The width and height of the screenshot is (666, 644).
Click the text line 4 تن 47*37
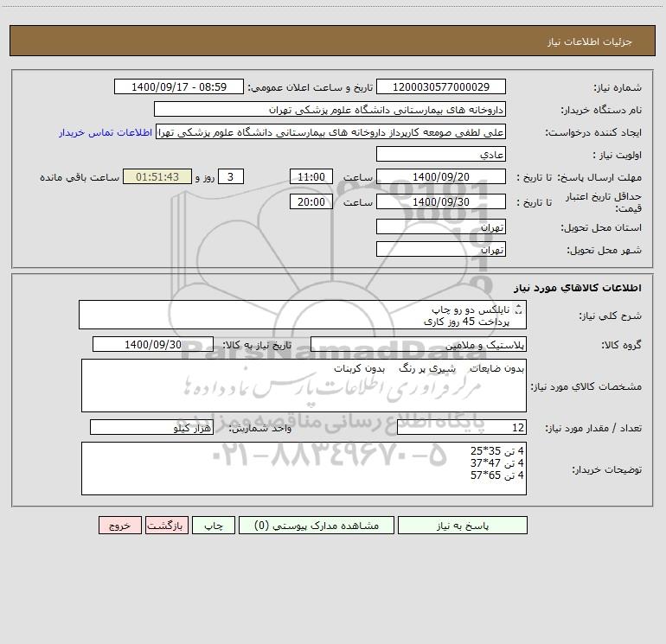point(497,463)
